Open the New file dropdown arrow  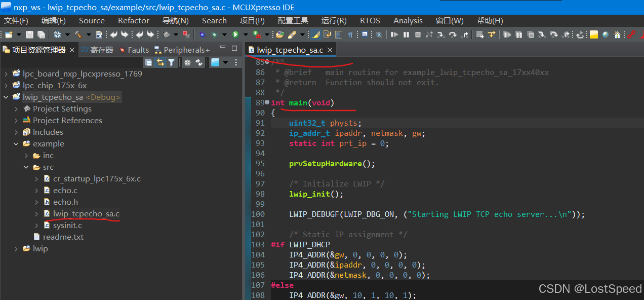[x=19, y=34]
